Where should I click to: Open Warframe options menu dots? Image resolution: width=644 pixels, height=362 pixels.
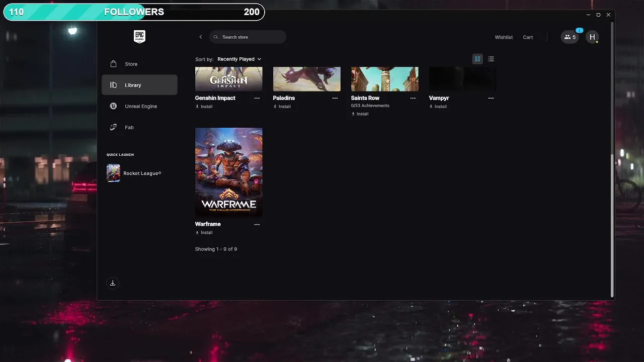click(257, 224)
